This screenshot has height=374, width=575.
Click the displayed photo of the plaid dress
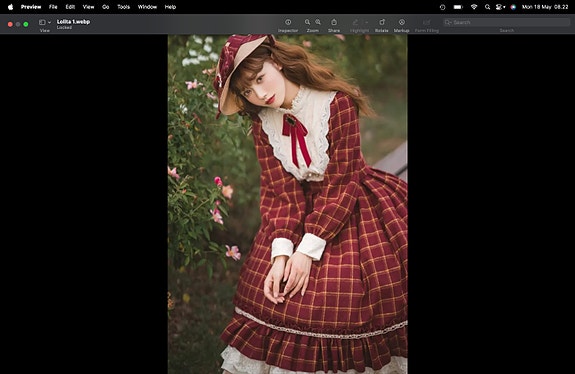(x=288, y=204)
